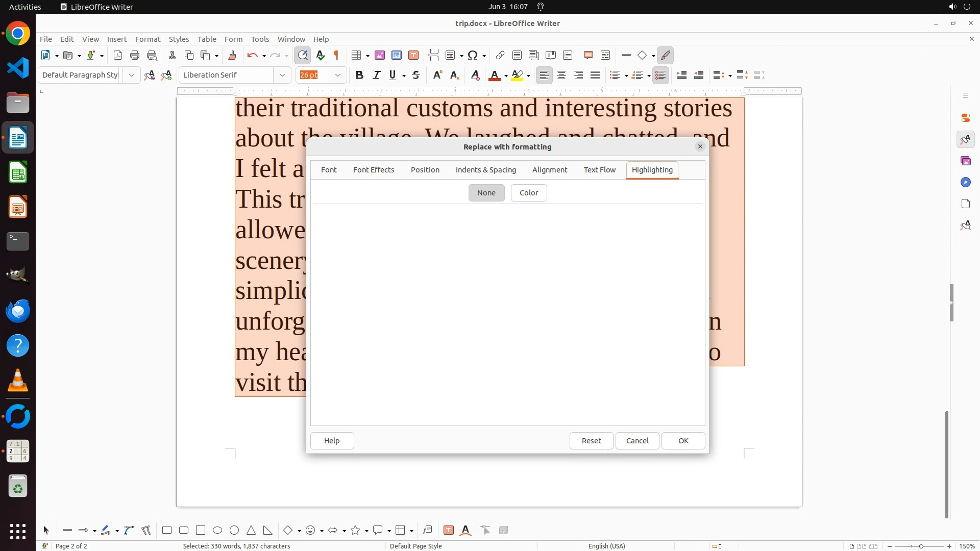Click the zoom slider handle
The image size is (980, 551).
click(921, 546)
